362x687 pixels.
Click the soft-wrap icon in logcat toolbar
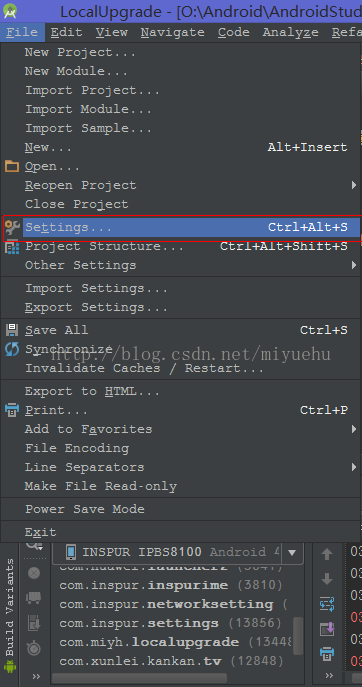[x=327, y=604]
